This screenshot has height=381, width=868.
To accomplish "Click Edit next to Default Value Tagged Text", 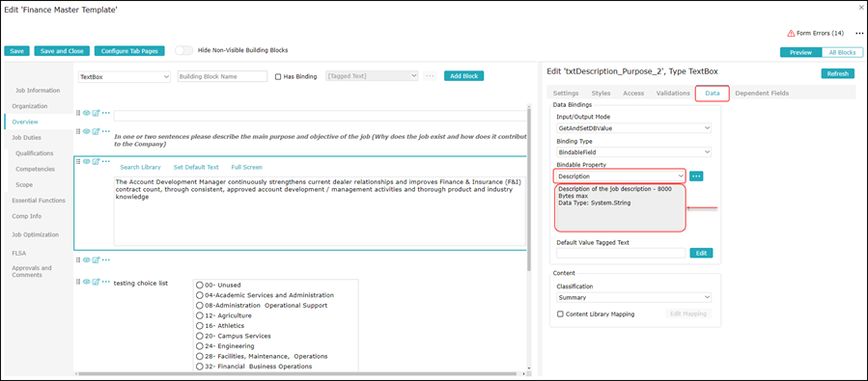I will point(701,253).
